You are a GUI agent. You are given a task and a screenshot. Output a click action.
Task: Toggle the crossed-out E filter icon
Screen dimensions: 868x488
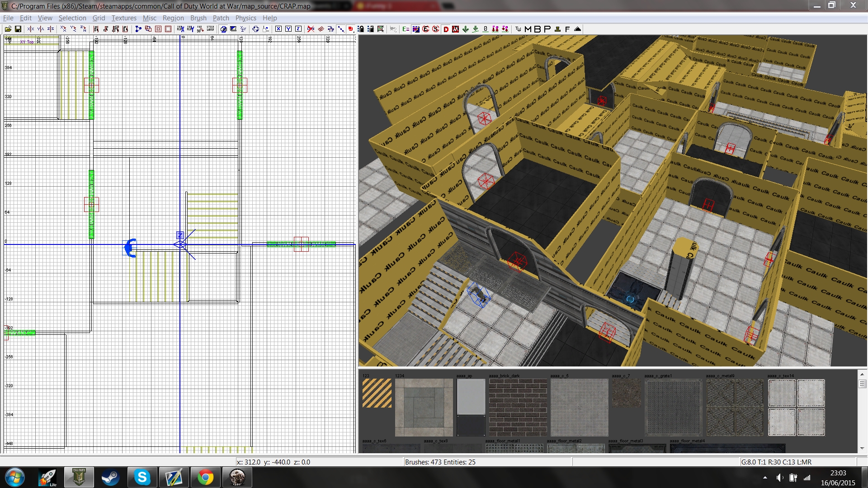click(x=426, y=29)
